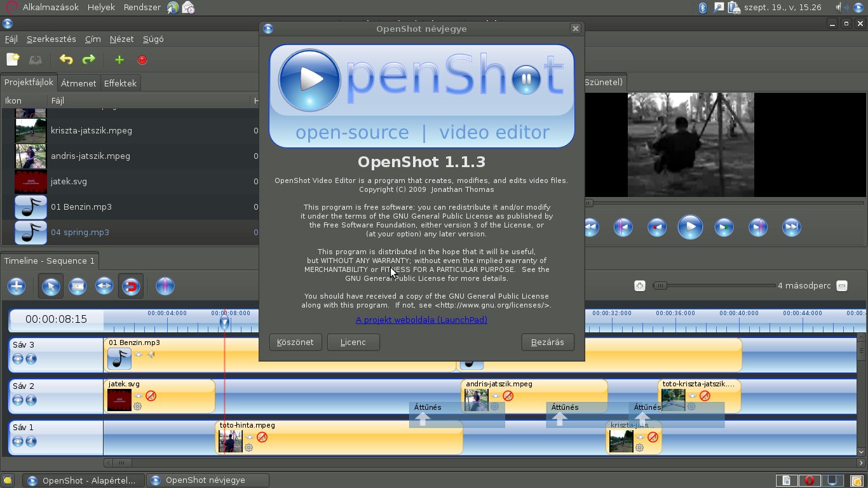868x488 pixels.
Task: Click the timeline zoom slider handle
Action: [x=660, y=286]
